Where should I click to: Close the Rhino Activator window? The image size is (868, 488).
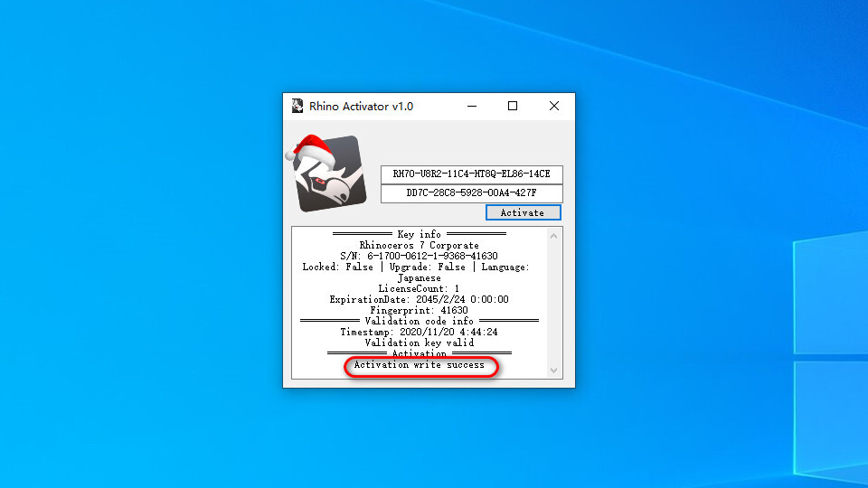pos(554,107)
